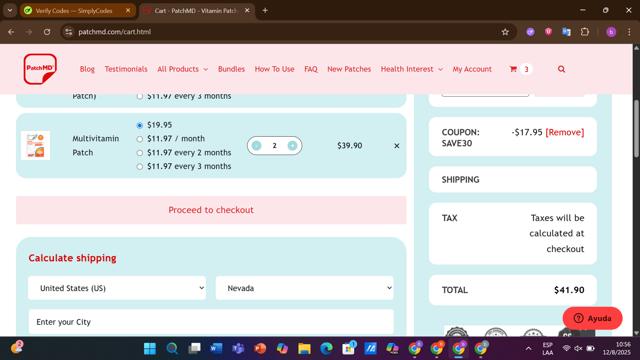Open Microsoft Store from the taskbar

(x=348, y=348)
